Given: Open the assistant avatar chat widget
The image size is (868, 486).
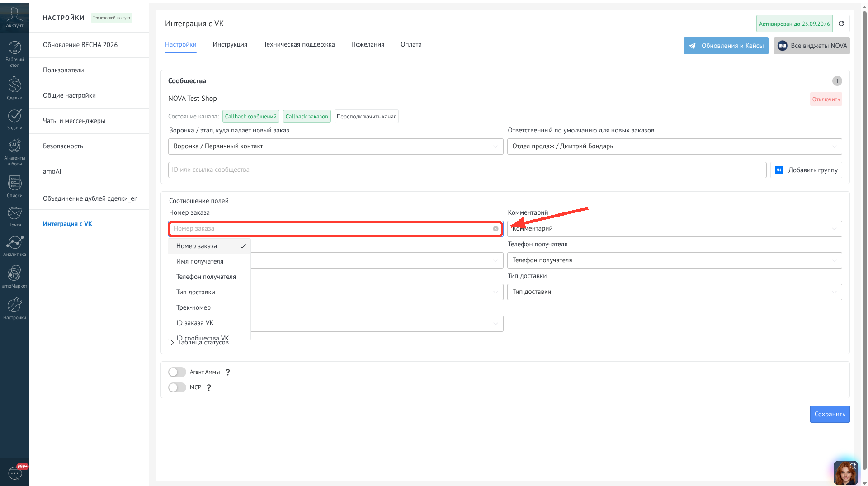Looking at the screenshot, I should click(x=845, y=472).
